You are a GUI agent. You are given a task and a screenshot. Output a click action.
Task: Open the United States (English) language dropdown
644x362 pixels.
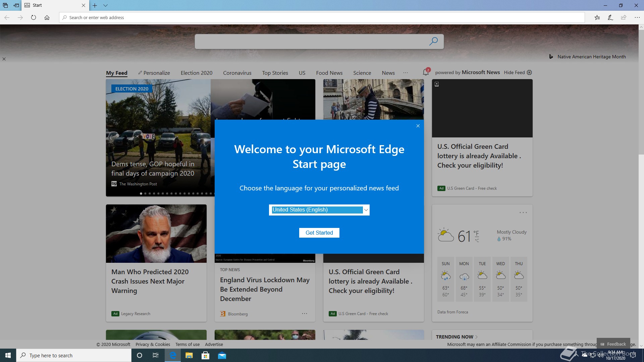coord(319,210)
